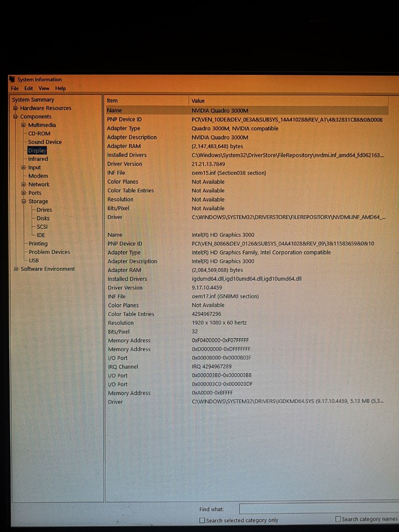Select SCSI under Storage

42,227
